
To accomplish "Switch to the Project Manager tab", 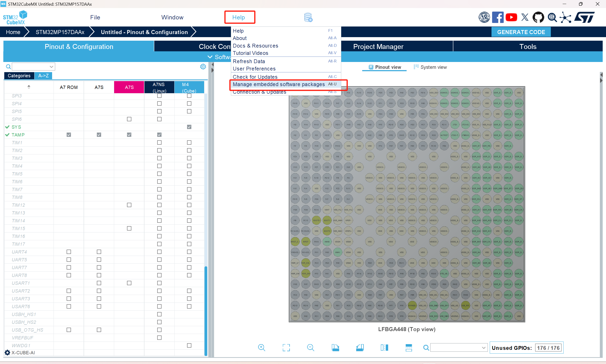I will 378,47.
